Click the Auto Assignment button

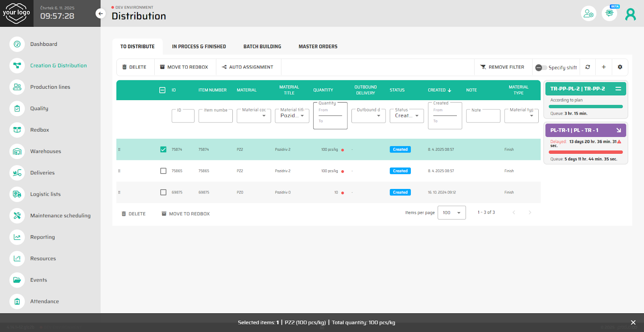tap(248, 67)
